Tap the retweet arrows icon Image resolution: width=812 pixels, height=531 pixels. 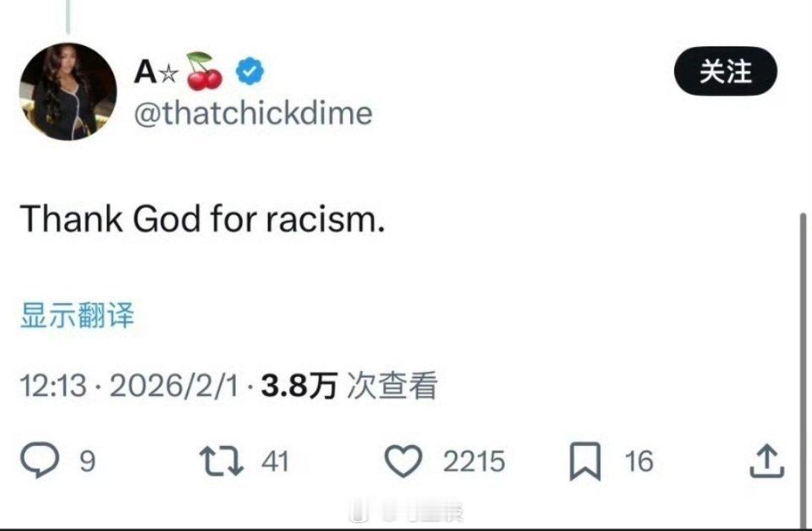223,462
